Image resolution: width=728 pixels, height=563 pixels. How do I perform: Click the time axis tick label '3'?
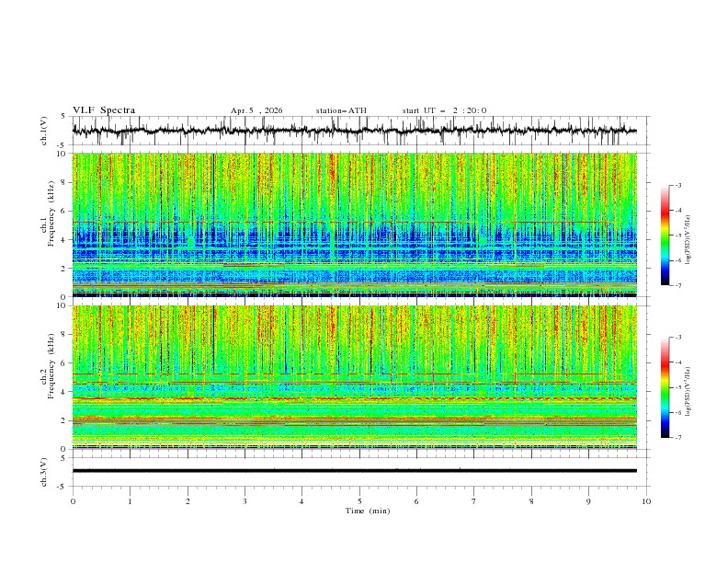(x=245, y=501)
